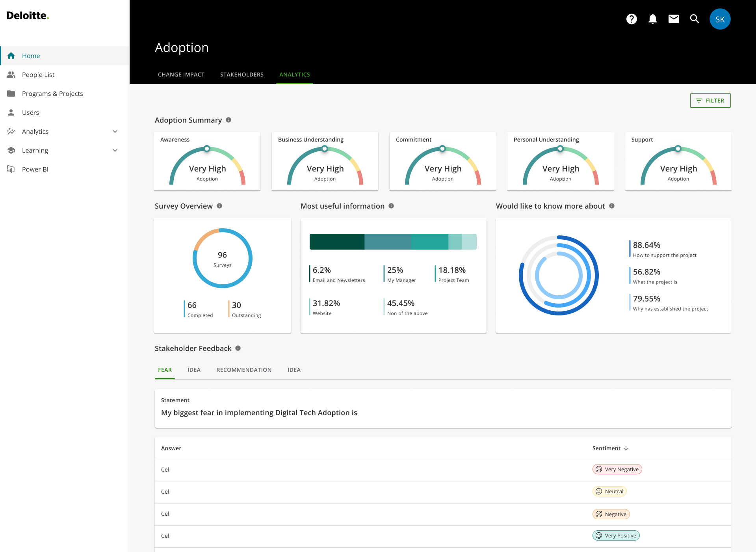Viewport: 756px width, 552px height.
Task: Click the Awareness gauge indicator knob
Action: (x=207, y=149)
